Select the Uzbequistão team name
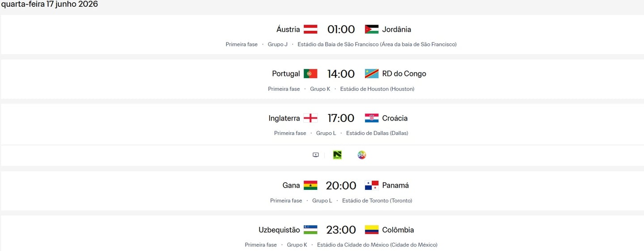This screenshot has width=644, height=251. [279, 230]
